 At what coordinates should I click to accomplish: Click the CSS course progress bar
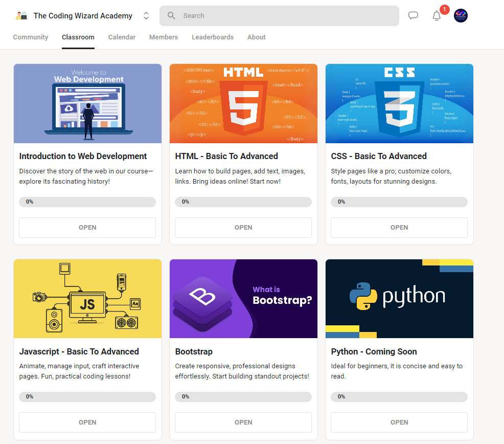point(399,202)
